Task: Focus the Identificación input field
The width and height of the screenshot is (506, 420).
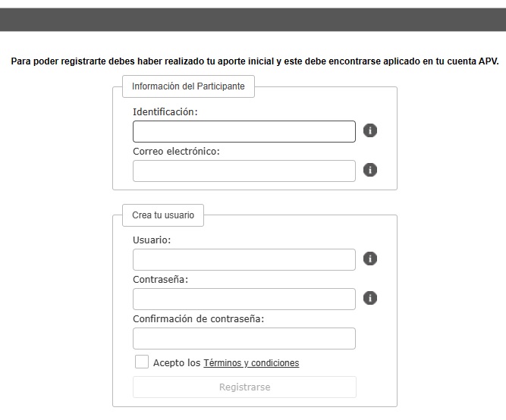Action: pos(244,132)
